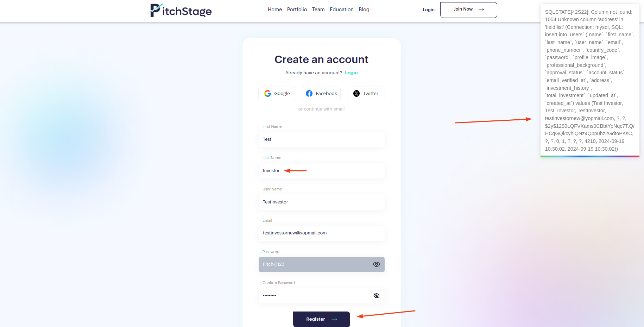Screen dimensions: 644x327
Task: Focus the Email input field
Action: [322, 233]
